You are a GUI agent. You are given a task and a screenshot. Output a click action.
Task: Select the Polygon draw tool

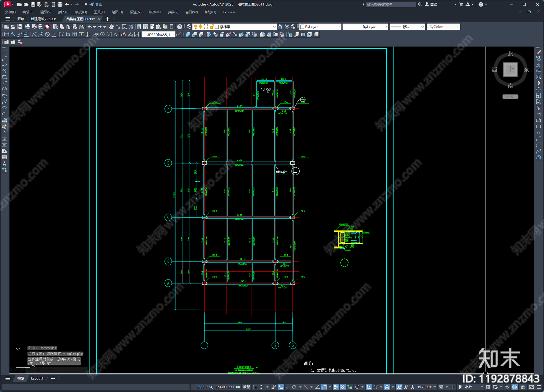point(4,71)
